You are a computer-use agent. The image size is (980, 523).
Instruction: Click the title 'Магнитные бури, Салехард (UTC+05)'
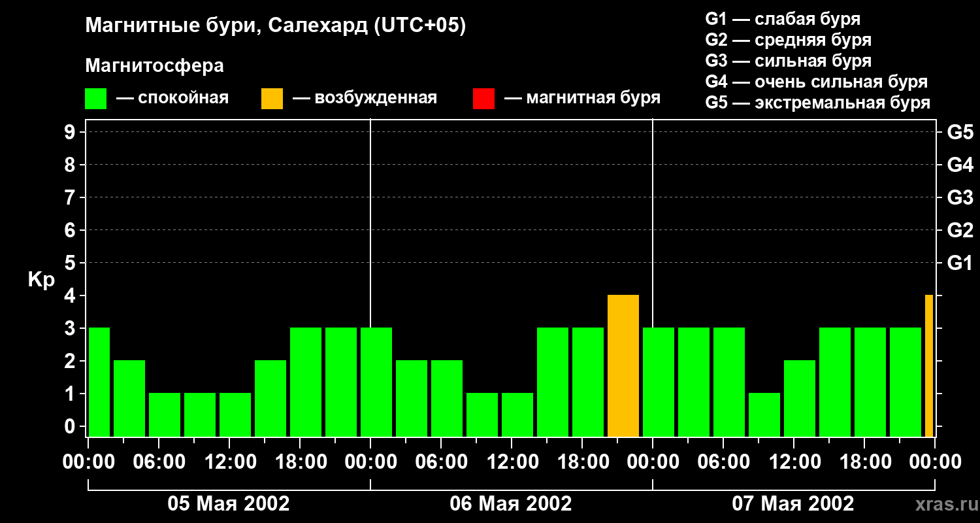pyautogui.click(x=276, y=26)
